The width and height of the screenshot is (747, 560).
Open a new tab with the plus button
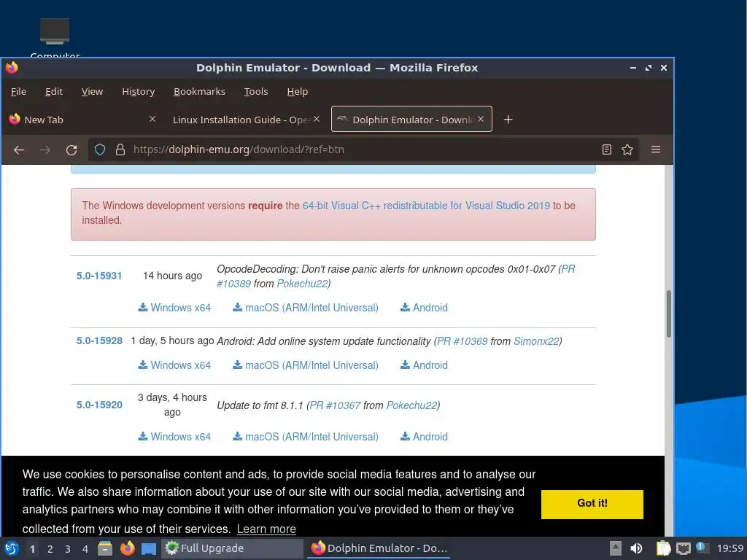click(508, 120)
